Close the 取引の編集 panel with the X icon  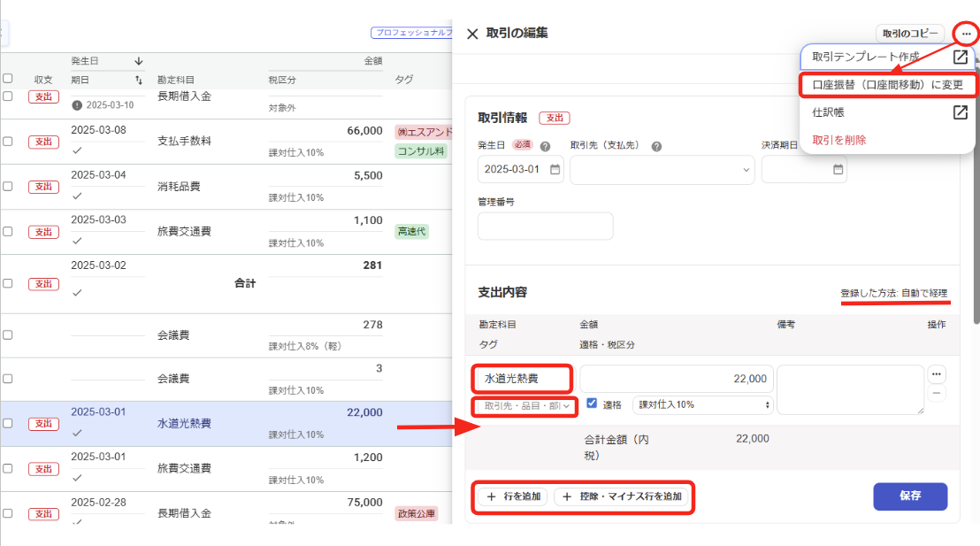[x=472, y=34]
